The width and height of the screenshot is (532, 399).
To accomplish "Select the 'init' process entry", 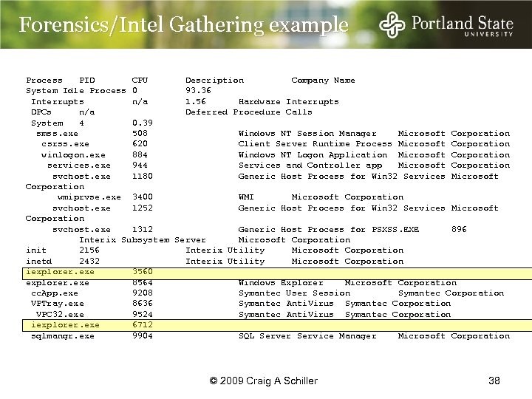I will point(36,250).
